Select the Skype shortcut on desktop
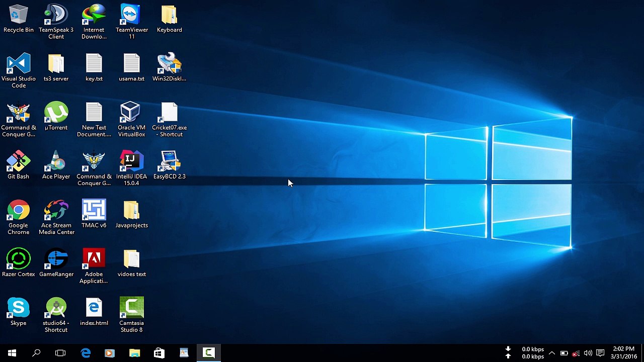 [19, 309]
